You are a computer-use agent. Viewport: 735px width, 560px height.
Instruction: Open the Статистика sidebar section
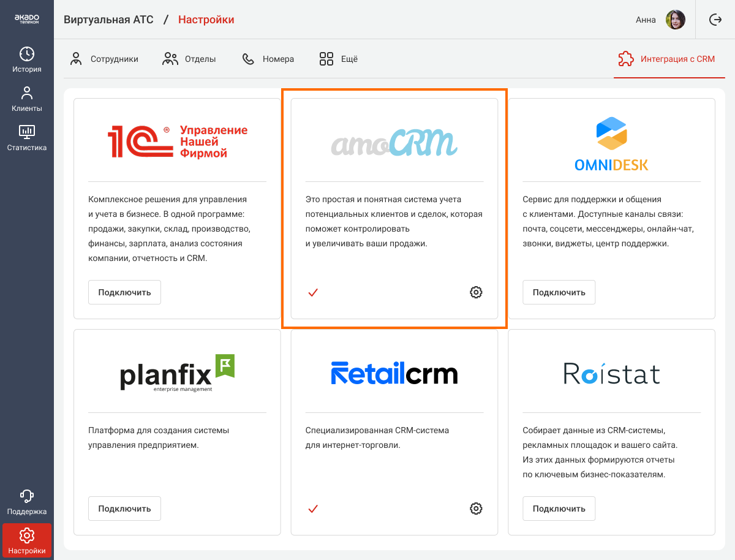(27, 138)
